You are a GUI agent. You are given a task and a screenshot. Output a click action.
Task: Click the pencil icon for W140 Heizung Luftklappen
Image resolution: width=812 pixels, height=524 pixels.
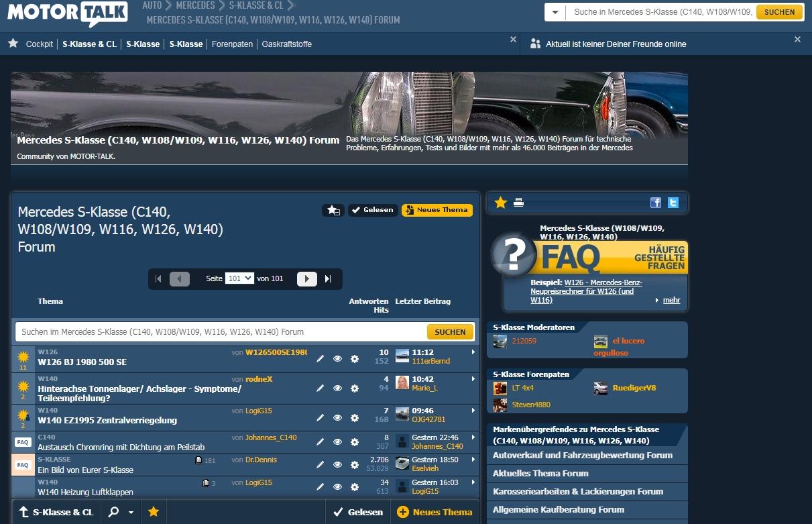[x=321, y=486]
